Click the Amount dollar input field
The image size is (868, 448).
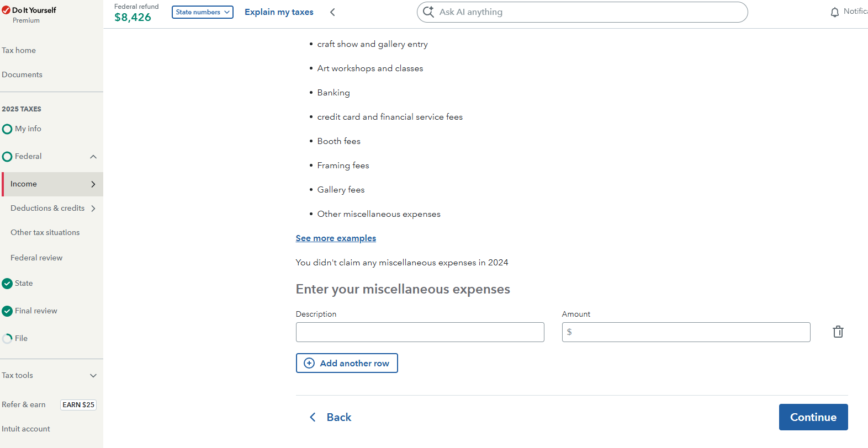[x=686, y=332]
